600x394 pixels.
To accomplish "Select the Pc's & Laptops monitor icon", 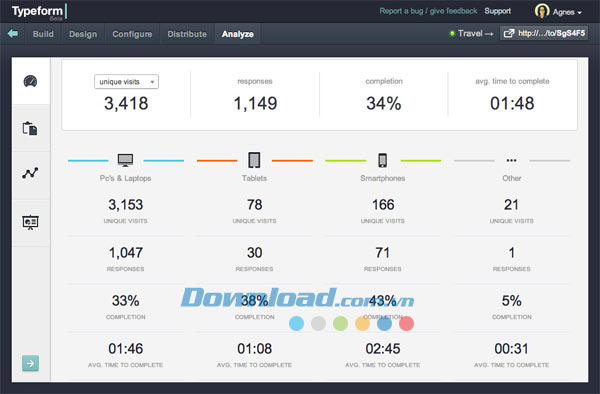I will pyautogui.click(x=126, y=160).
